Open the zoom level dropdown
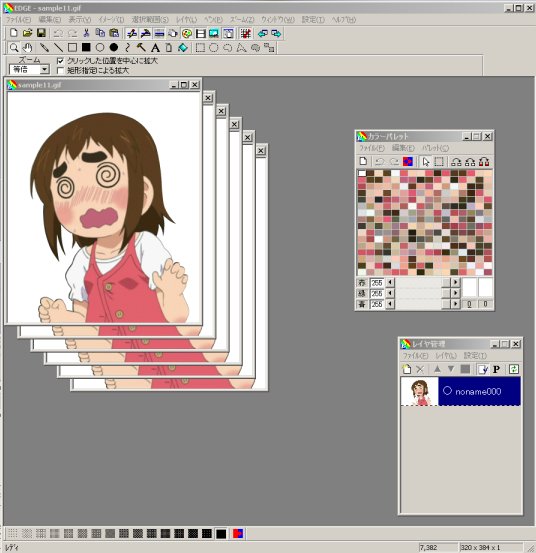Viewport: 536px width, 553px height. click(x=44, y=69)
